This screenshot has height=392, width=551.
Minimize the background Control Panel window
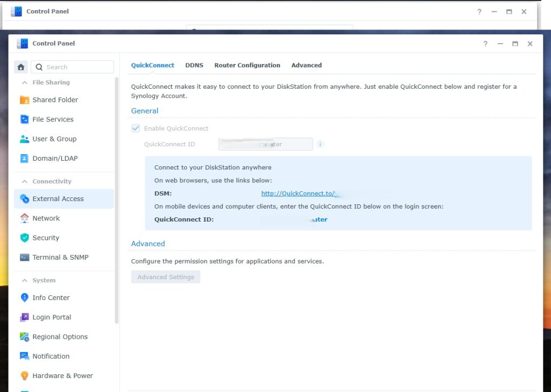494,12
